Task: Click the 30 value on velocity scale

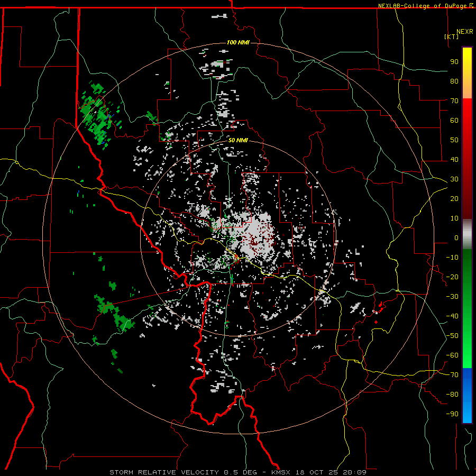Action: [x=454, y=179]
